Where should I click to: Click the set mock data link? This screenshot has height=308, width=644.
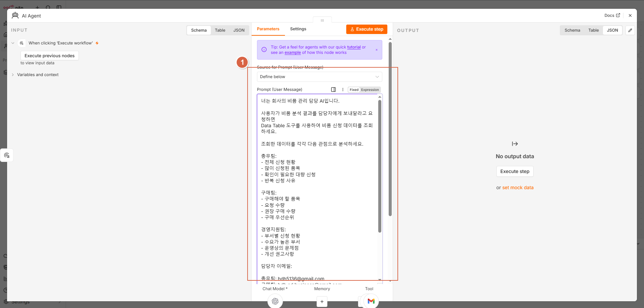518,187
